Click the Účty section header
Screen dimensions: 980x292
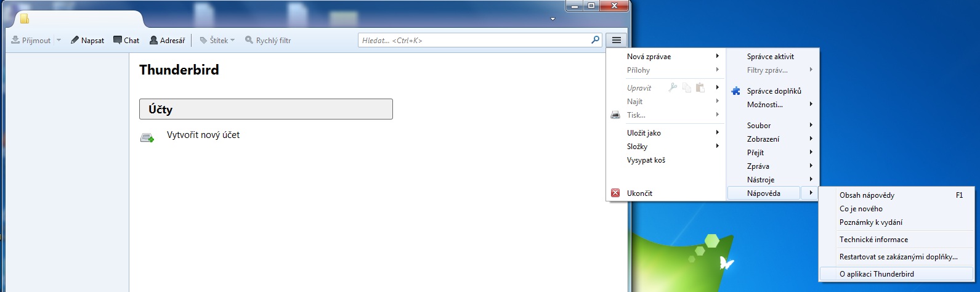pyautogui.click(x=266, y=109)
